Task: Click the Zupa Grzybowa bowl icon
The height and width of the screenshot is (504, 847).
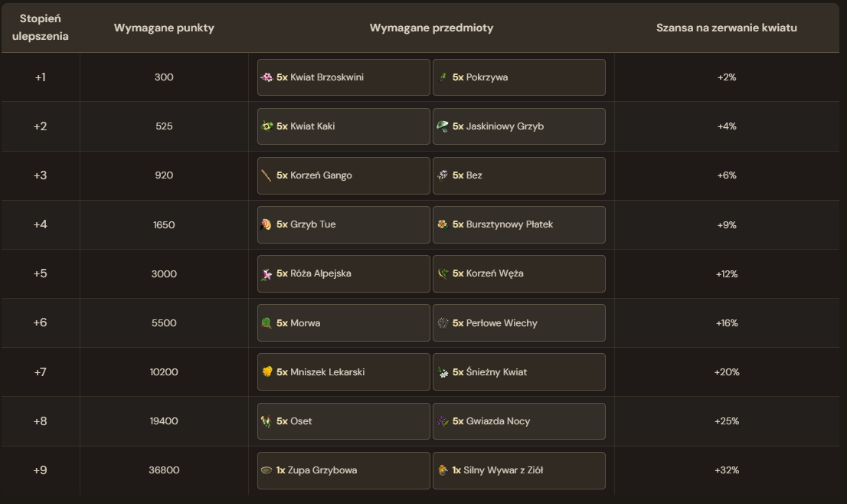Action: 267,470
